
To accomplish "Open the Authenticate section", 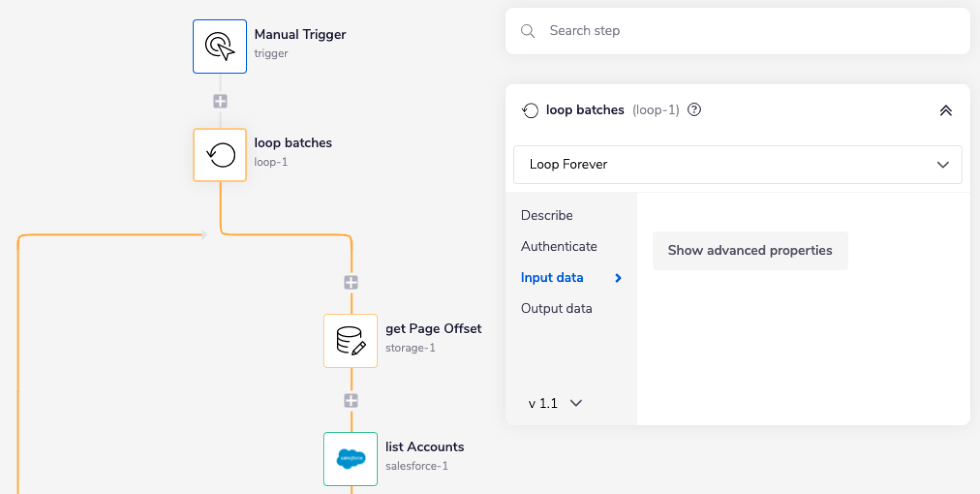I will tap(559, 246).
